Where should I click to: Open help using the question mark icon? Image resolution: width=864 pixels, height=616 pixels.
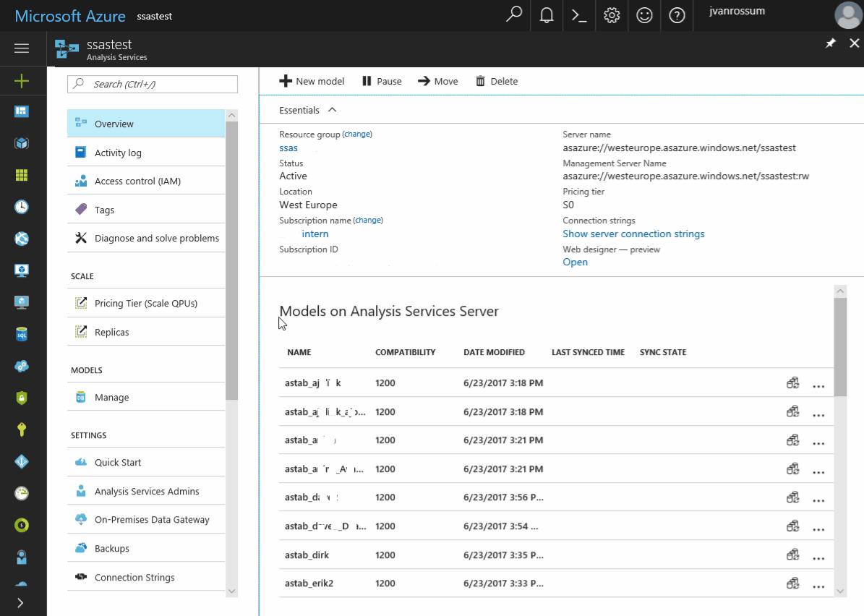click(677, 15)
